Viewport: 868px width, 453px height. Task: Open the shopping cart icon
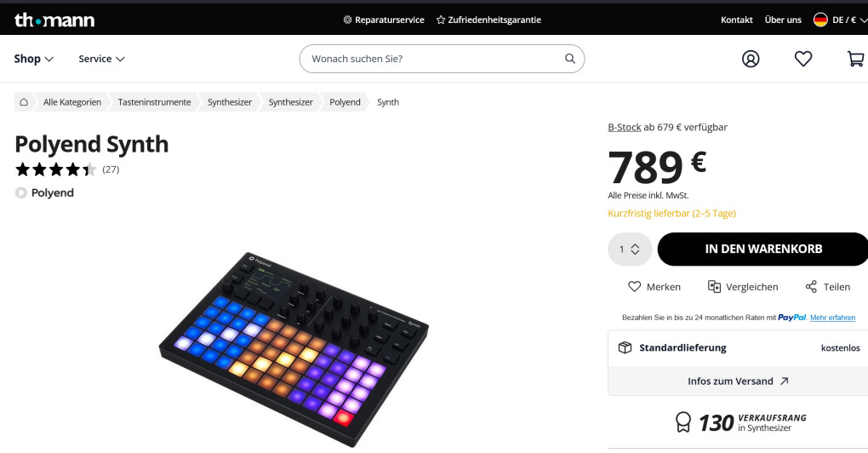coord(856,59)
